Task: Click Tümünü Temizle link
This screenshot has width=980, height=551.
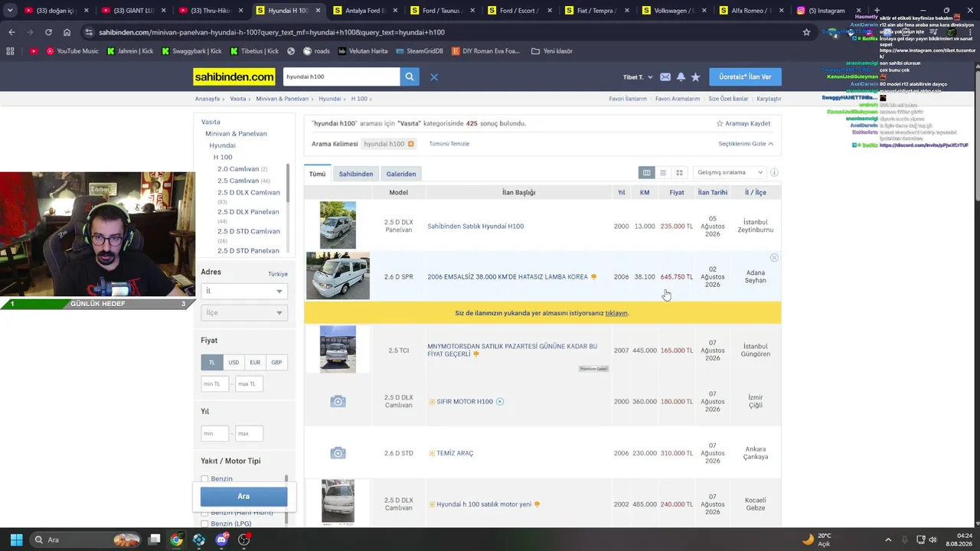Action: pos(449,144)
